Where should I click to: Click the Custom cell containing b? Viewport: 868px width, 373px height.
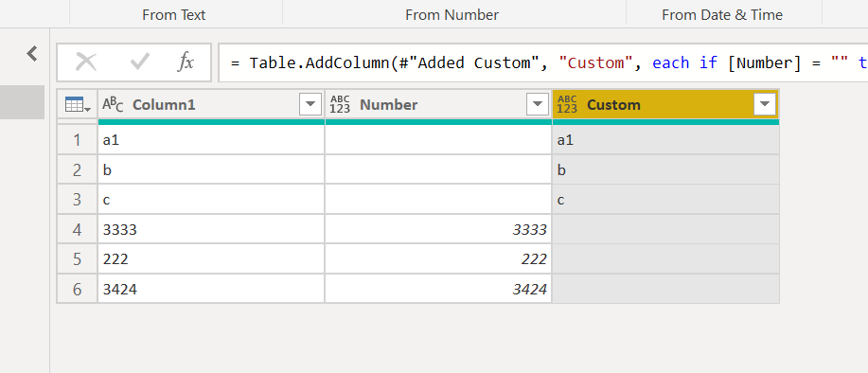(x=666, y=169)
